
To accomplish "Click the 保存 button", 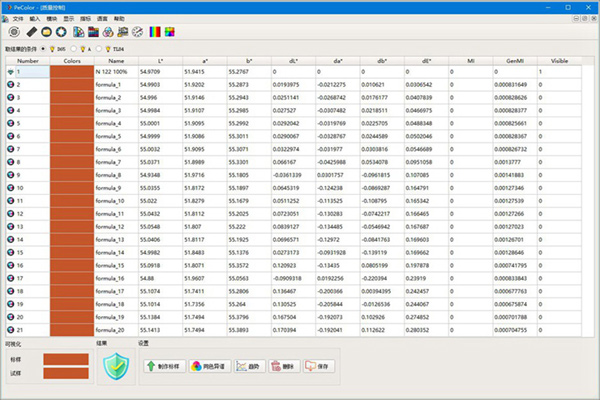I will [x=319, y=366].
